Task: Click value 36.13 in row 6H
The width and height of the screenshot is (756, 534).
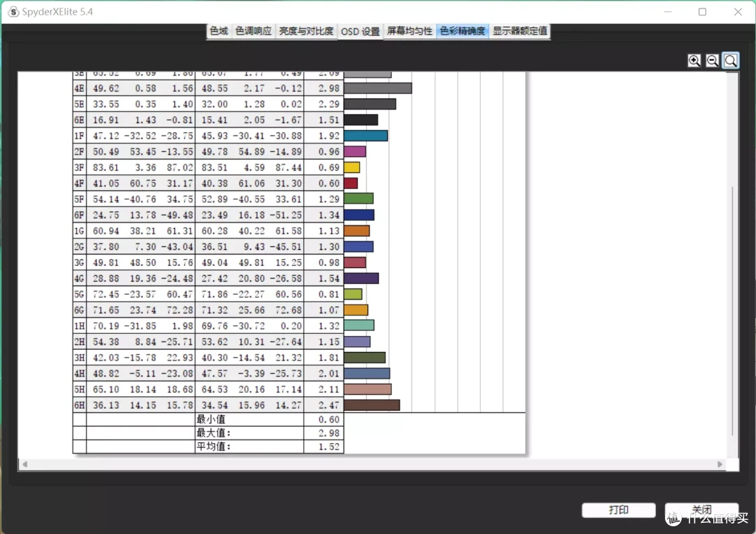Action: point(106,405)
